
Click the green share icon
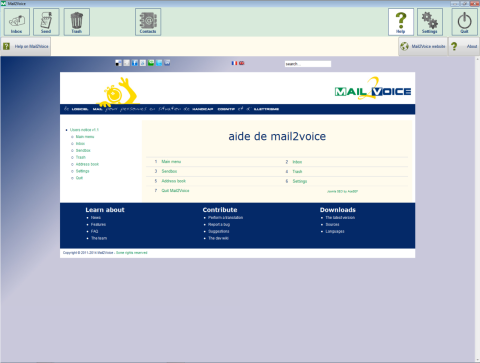pos(151,63)
